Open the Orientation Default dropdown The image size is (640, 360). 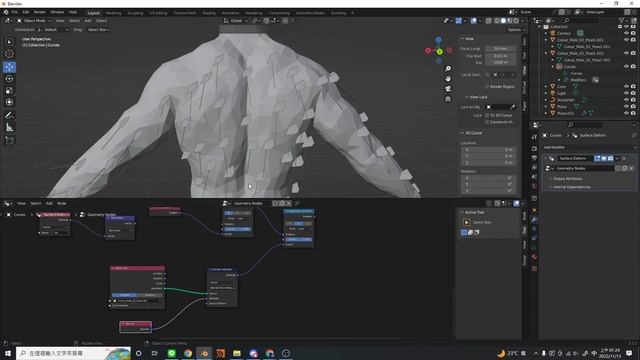point(53,30)
